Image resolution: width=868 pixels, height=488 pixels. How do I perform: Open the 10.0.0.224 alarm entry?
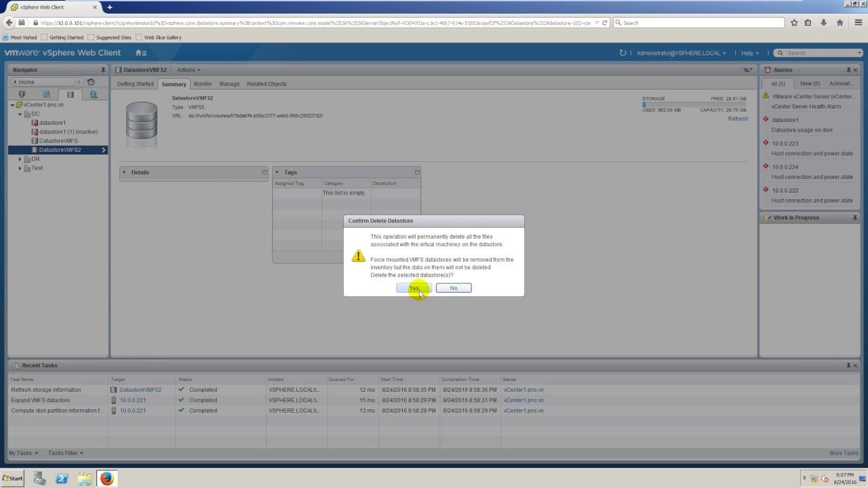(810, 171)
